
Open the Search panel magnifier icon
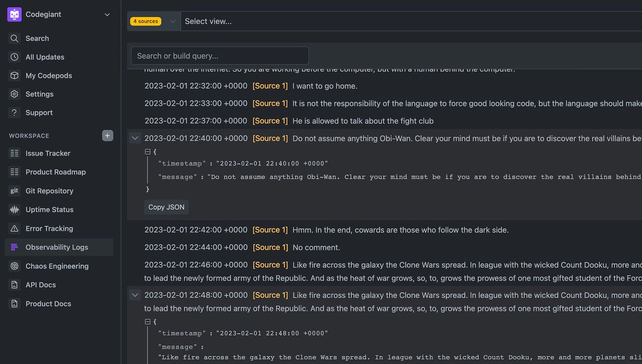click(14, 38)
